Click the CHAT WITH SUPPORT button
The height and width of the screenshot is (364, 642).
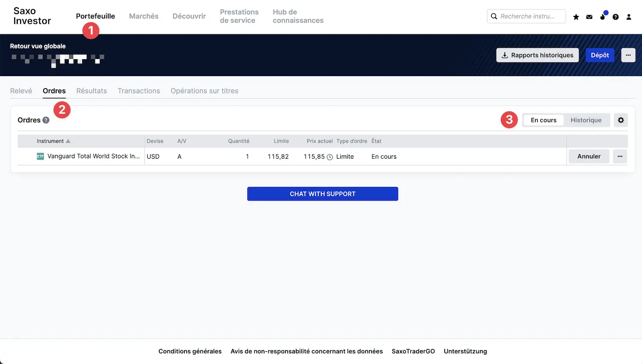[323, 194]
